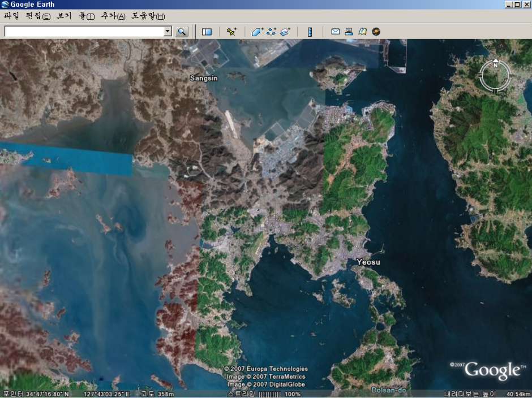Minimize the Google Earth window
Viewport: 532px width, 398px height.
tap(509, 5)
